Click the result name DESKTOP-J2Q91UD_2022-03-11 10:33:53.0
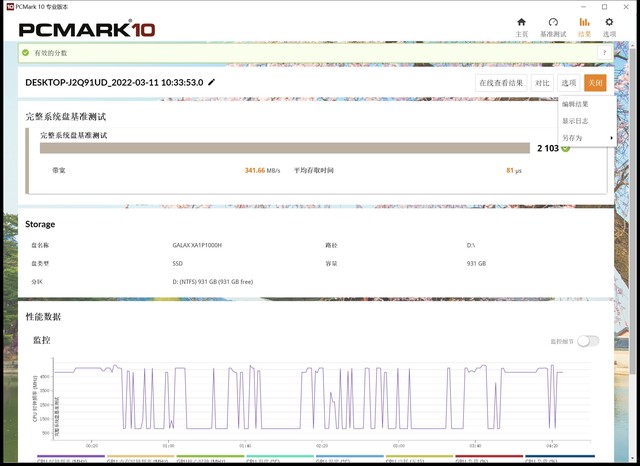The width and height of the screenshot is (640, 466). point(114,82)
